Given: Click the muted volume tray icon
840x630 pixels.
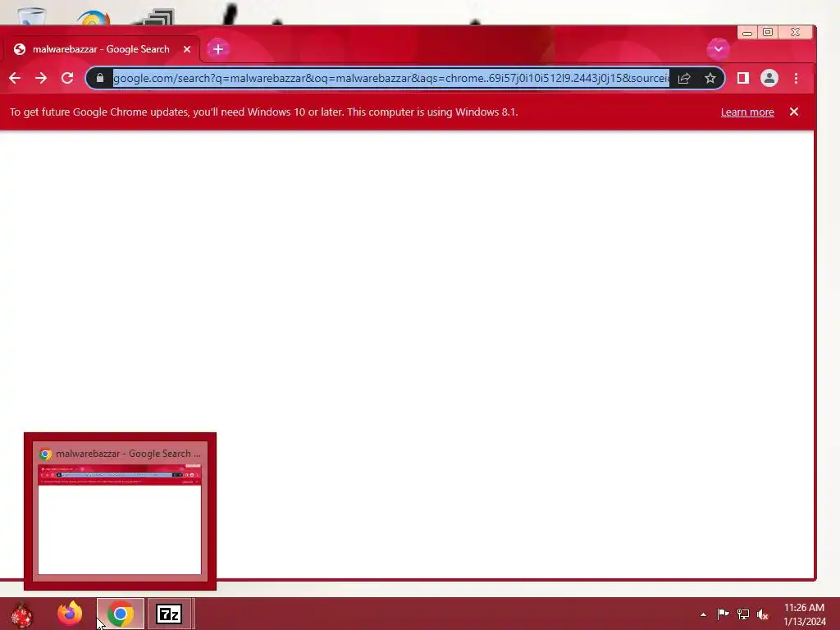Looking at the screenshot, I should [x=763, y=614].
